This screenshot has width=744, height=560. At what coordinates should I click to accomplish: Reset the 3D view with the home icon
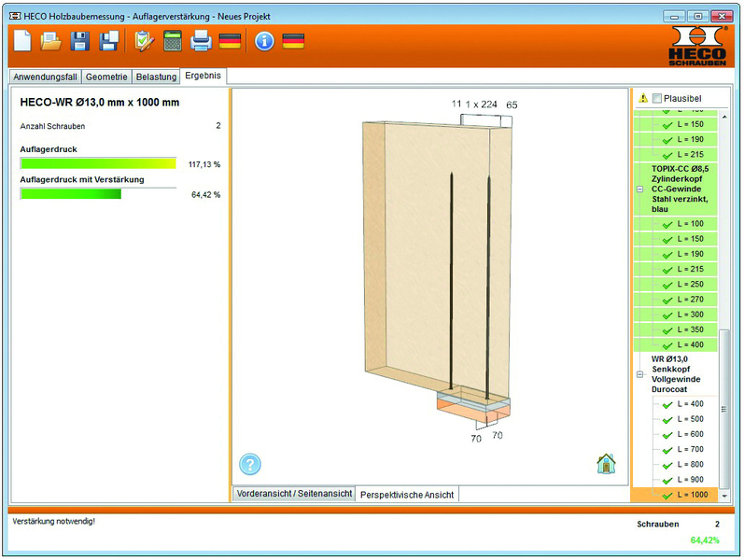pos(607,463)
